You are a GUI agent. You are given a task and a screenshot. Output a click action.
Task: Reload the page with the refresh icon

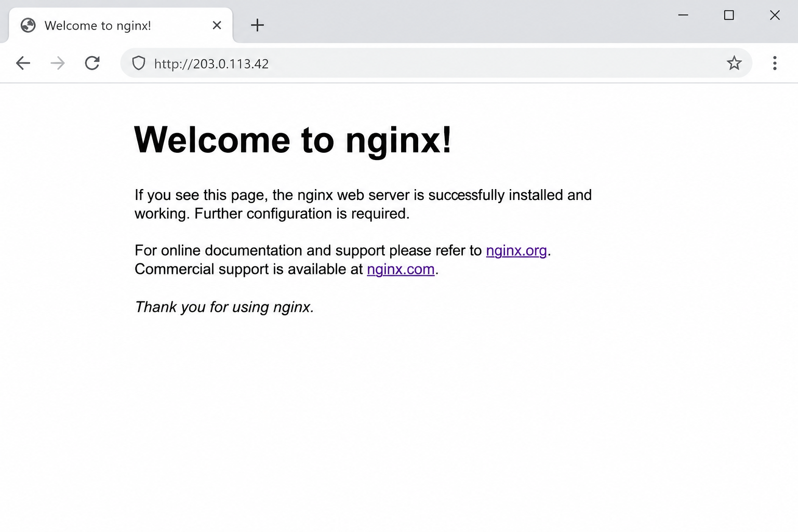[92, 63]
